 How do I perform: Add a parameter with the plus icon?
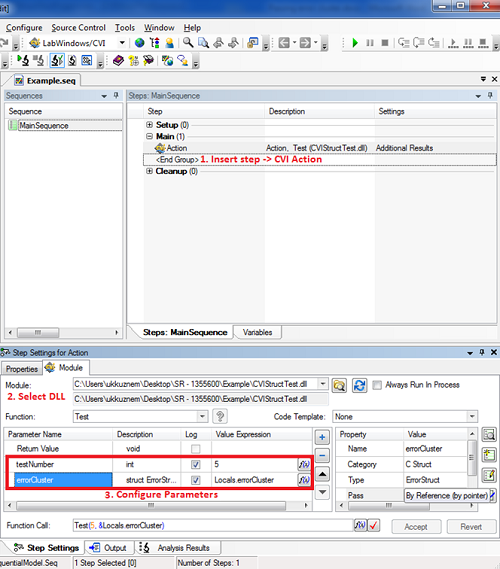coord(322,437)
